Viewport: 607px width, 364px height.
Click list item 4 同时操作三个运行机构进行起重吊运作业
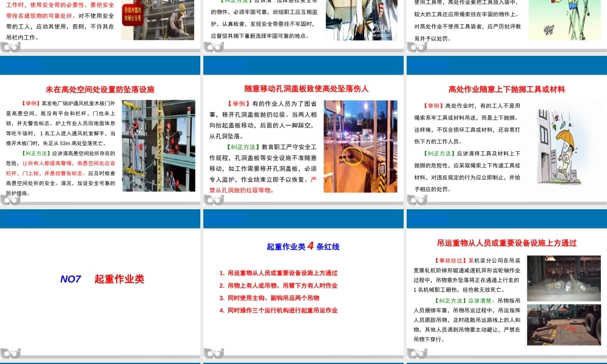(x=279, y=310)
